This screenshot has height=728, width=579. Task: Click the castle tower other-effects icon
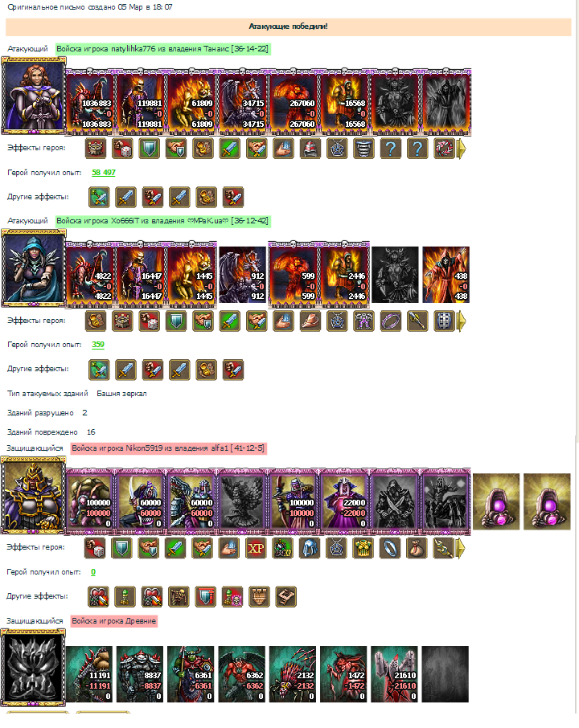click(259, 597)
